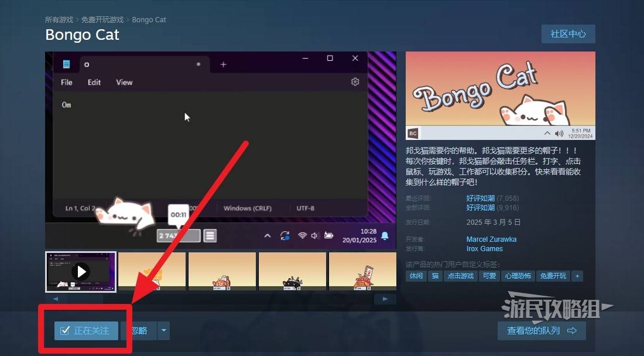The height and width of the screenshot is (356, 644).
Task: Click the 免费开玩 tag
Action: 553,276
